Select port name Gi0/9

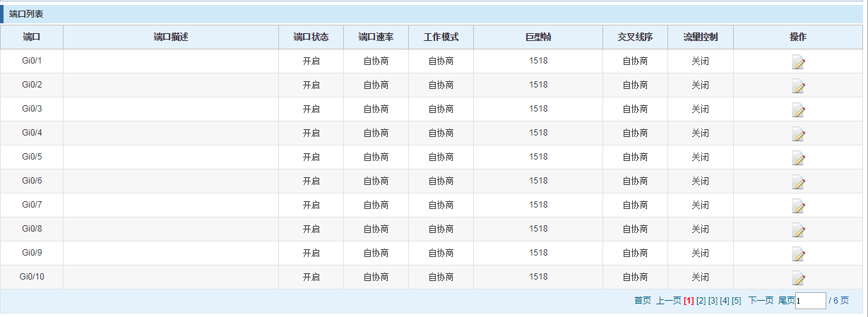coord(32,253)
